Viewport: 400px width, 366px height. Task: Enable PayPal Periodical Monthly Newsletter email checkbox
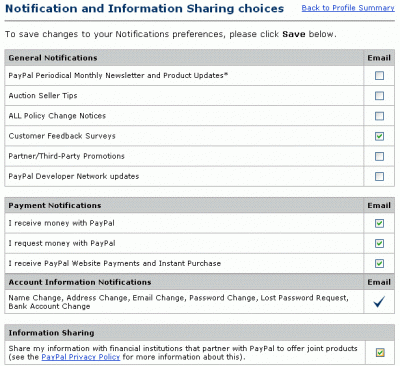click(379, 76)
